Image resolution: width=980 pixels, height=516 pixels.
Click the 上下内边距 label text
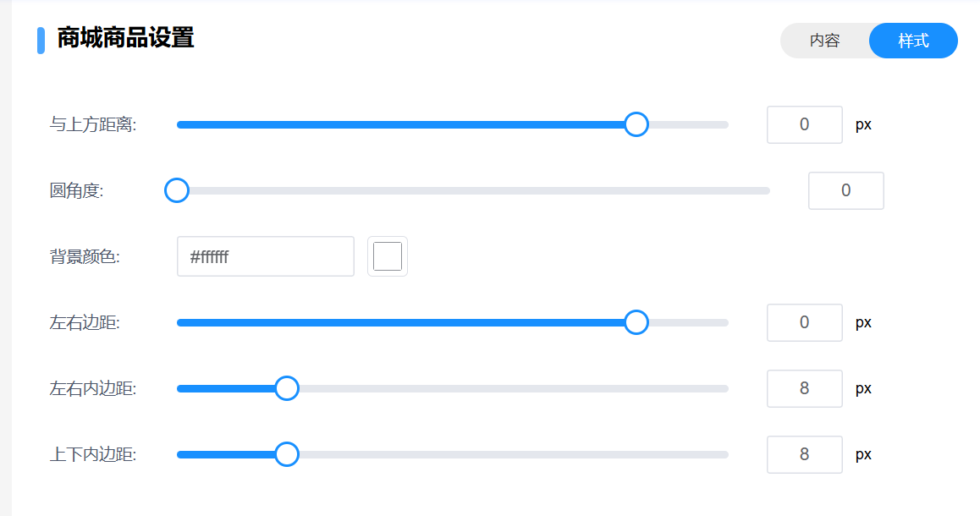pyautogui.click(x=93, y=454)
